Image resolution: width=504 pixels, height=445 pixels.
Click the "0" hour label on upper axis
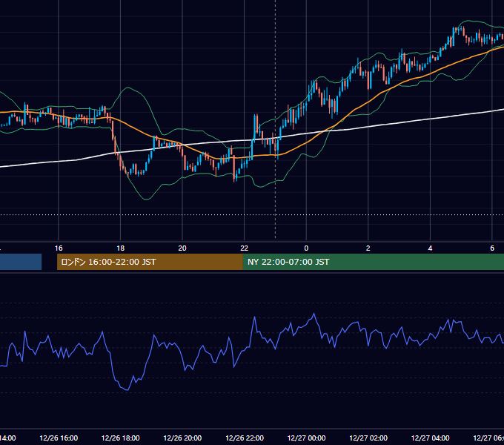[306, 248]
